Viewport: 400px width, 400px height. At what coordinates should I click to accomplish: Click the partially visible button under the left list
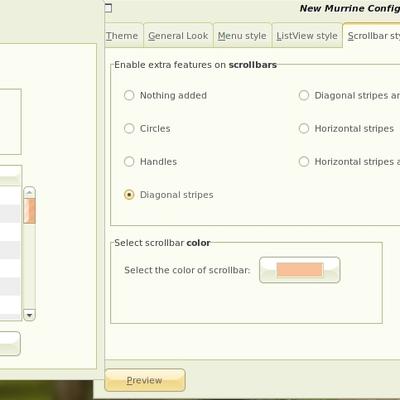point(10,343)
